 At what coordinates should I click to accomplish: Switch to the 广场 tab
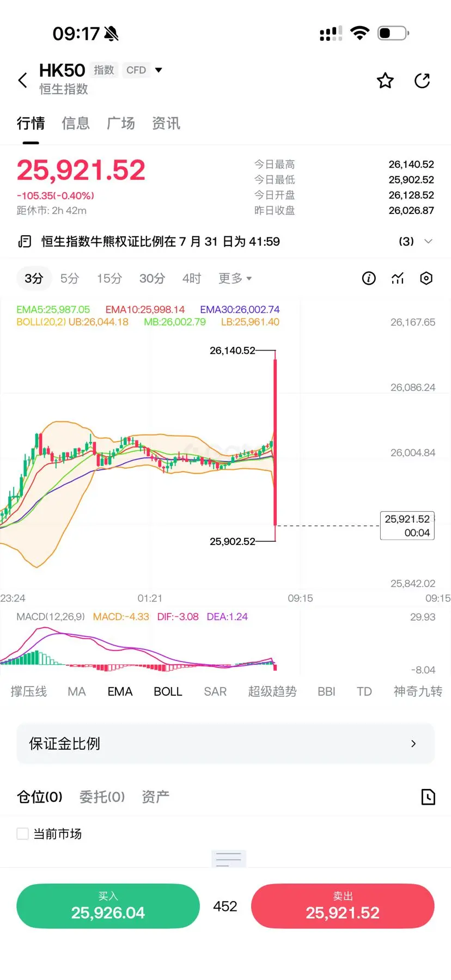(x=121, y=124)
